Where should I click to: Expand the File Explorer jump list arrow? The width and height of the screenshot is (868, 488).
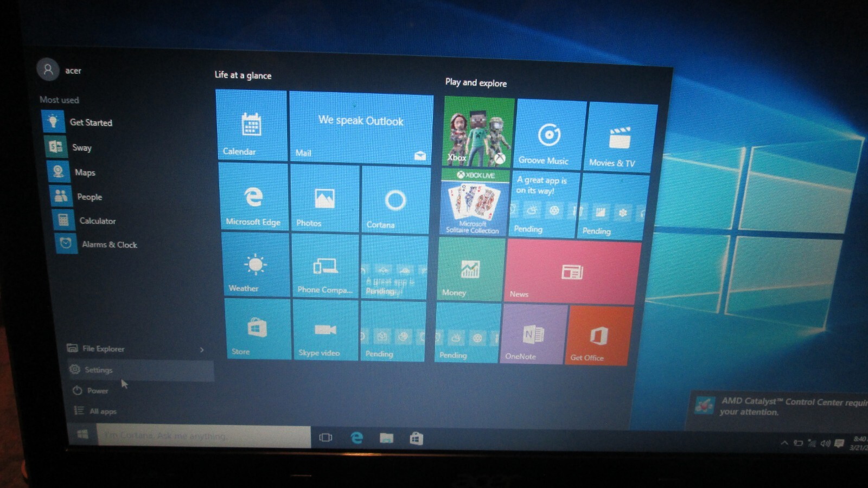[202, 350]
